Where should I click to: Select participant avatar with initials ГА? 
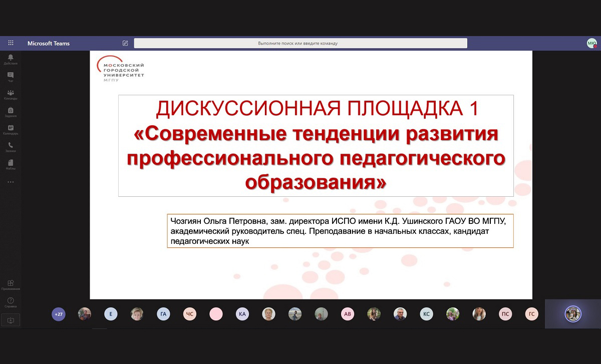coord(163,314)
